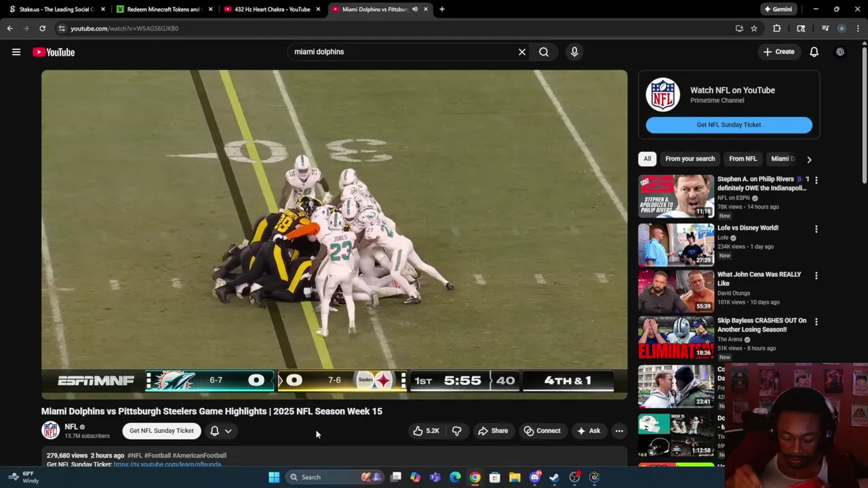Click the NFL channel name

71,427
